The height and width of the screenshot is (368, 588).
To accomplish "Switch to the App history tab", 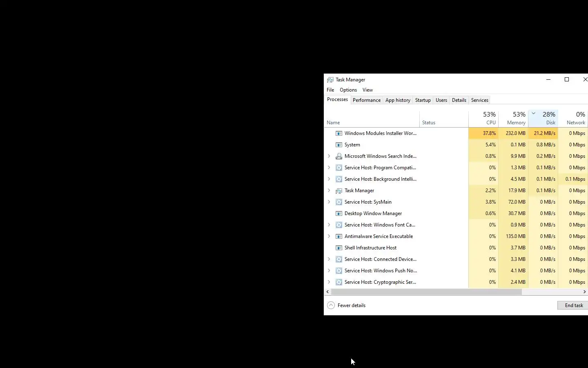I will click(x=398, y=100).
